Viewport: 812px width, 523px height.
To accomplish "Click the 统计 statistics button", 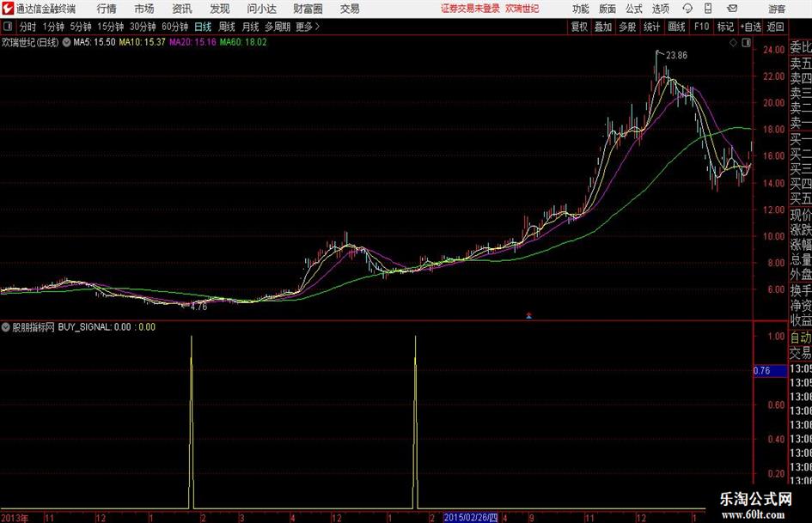I will 651,27.
